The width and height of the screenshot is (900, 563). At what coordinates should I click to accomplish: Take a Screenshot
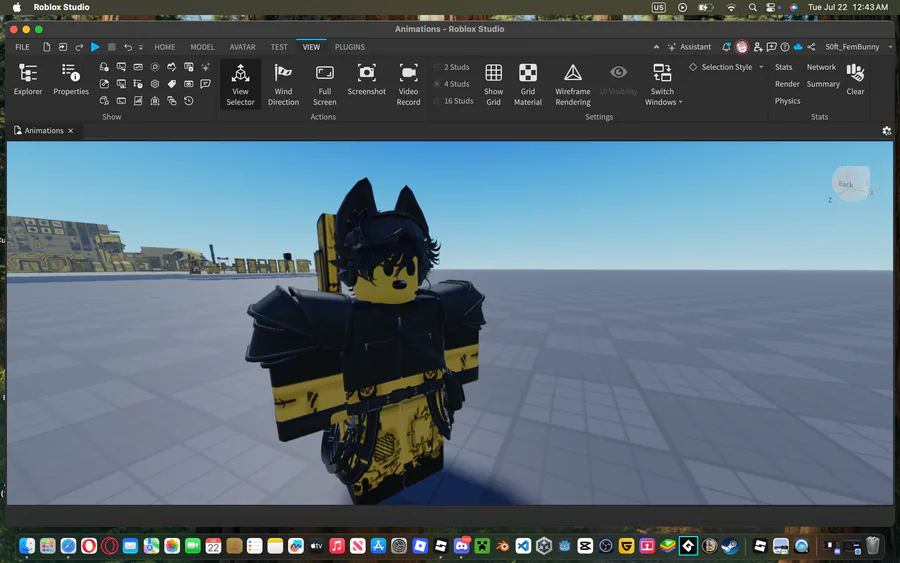point(366,80)
